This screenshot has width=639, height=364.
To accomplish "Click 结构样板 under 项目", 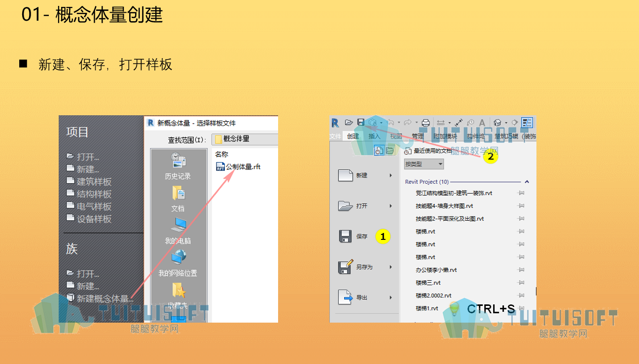I will [94, 194].
